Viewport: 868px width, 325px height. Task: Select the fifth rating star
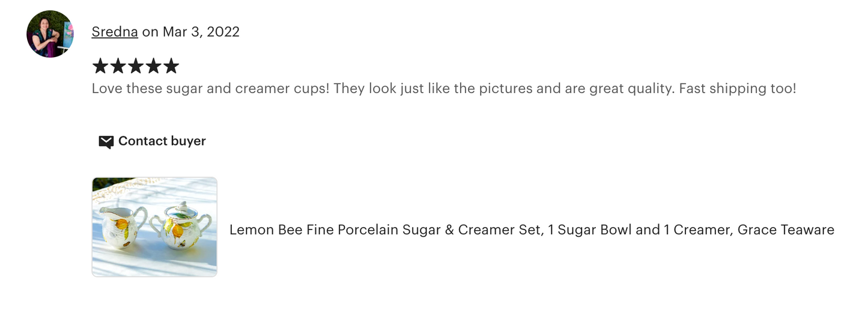(171, 66)
